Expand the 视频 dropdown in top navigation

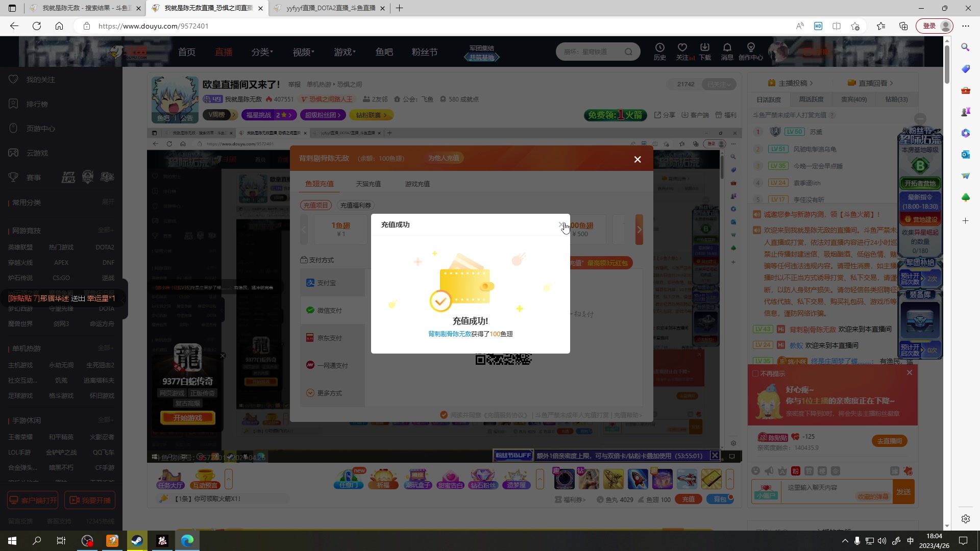pos(303,52)
